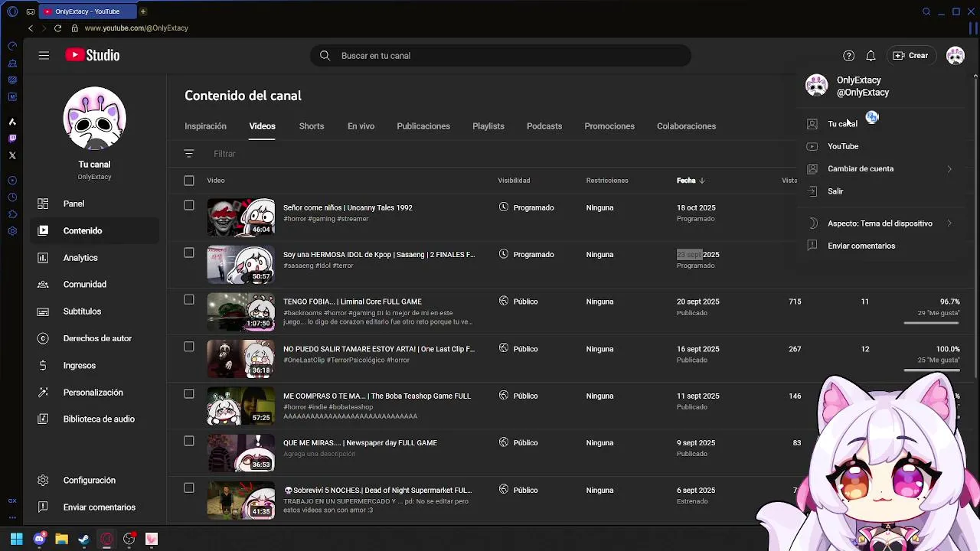Open Derechos de autor in the sidebar

click(94, 338)
